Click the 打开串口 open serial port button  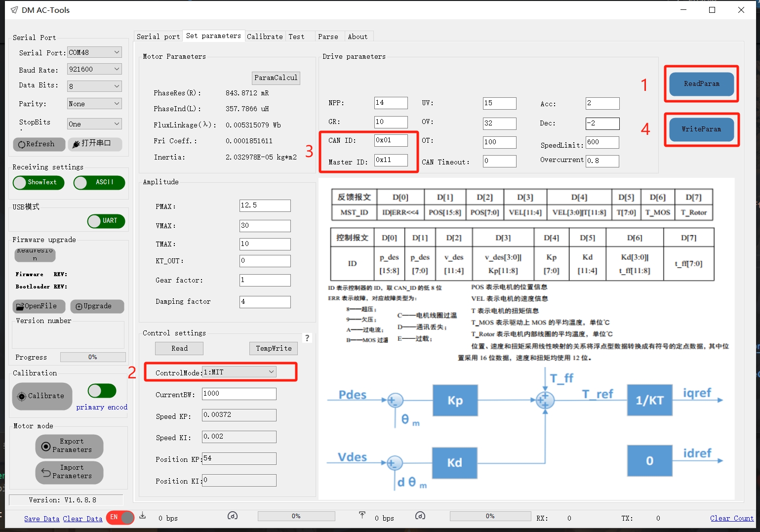[x=95, y=144]
